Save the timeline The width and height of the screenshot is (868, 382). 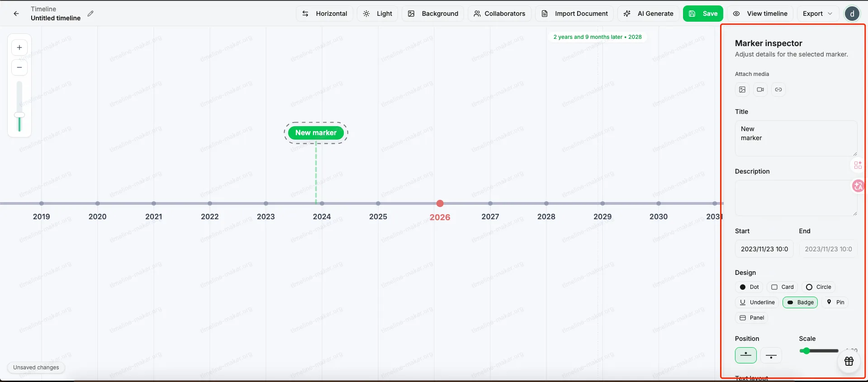(x=703, y=14)
